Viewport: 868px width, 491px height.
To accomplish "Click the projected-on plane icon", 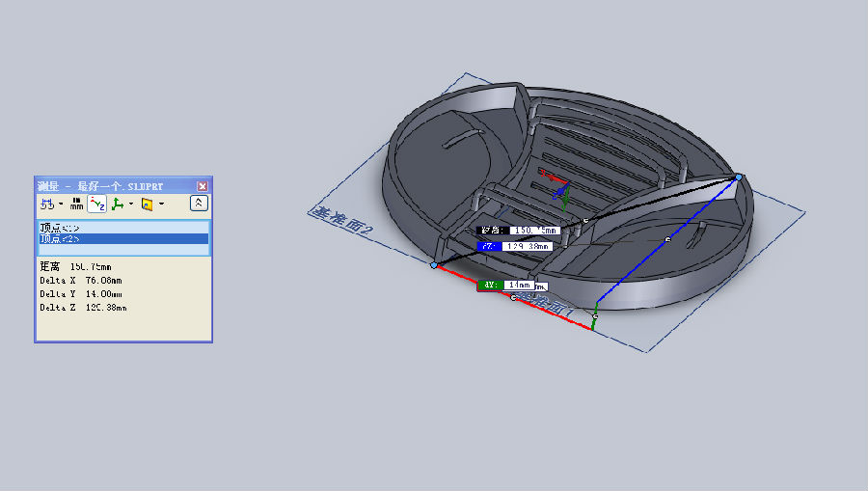I will (147, 204).
